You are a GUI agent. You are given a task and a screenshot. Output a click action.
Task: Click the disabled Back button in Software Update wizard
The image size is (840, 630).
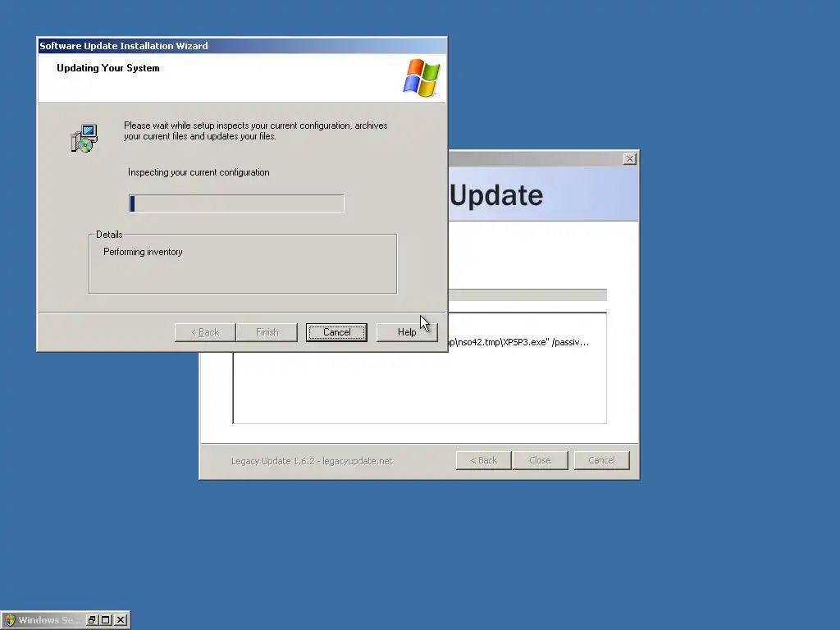coord(205,332)
